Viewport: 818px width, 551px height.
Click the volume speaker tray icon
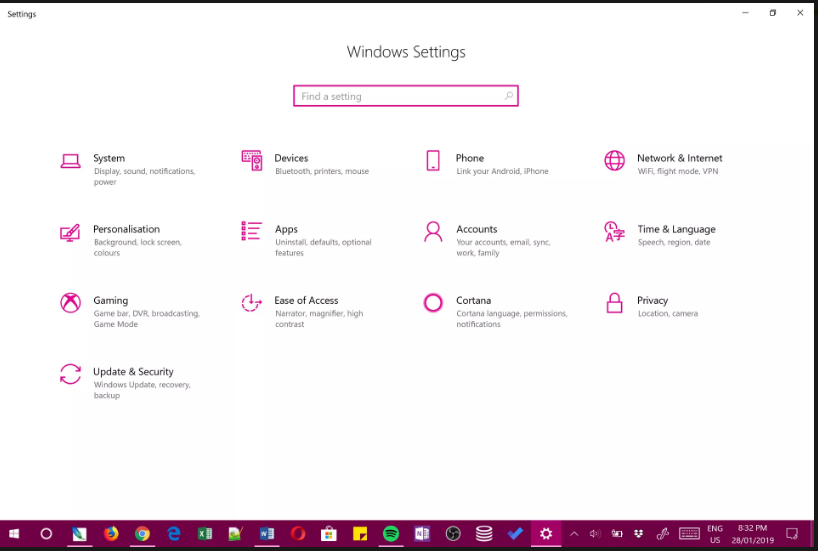[595, 534]
